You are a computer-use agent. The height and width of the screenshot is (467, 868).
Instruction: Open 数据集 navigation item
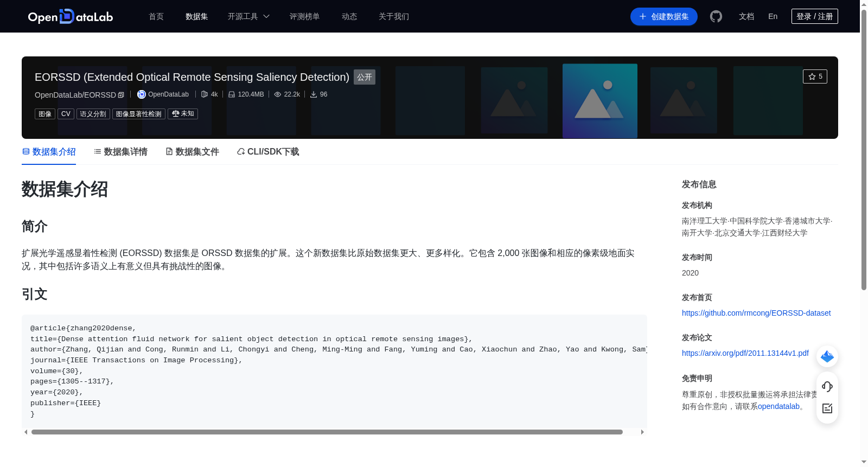click(x=197, y=16)
